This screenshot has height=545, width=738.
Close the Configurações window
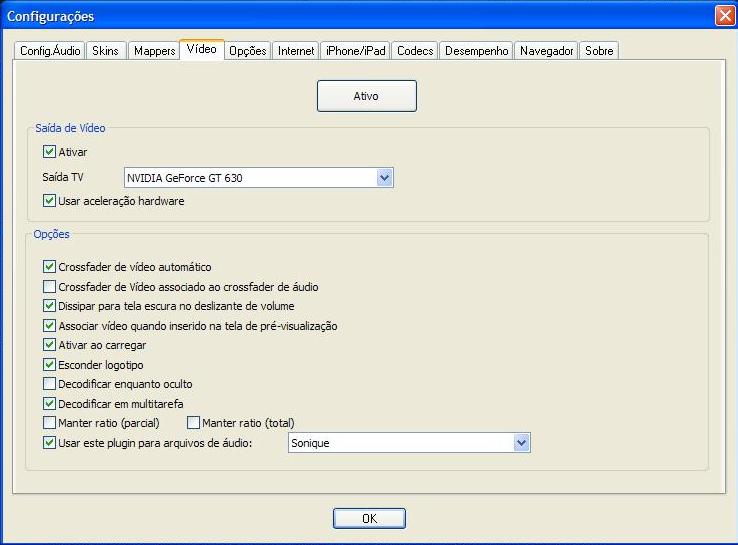tap(725, 16)
